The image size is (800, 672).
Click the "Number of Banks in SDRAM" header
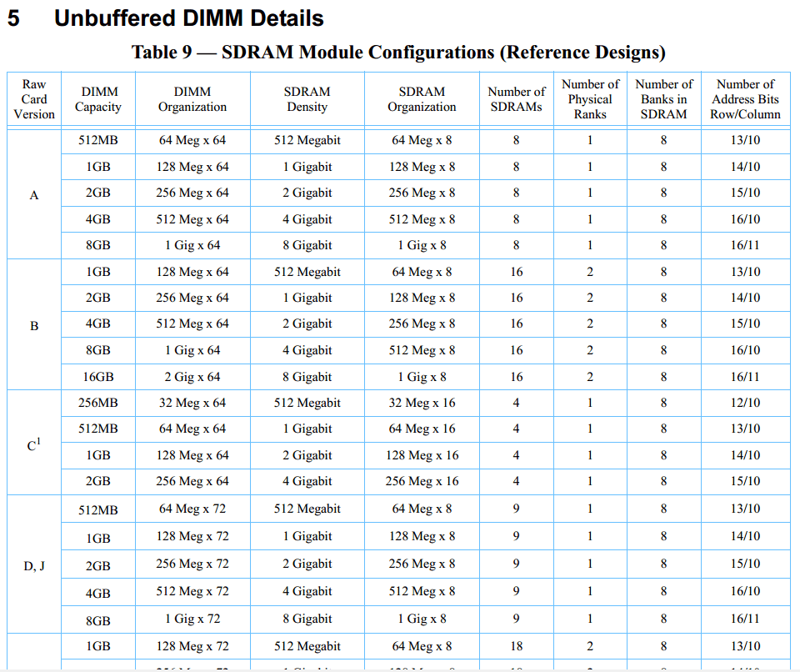664,99
